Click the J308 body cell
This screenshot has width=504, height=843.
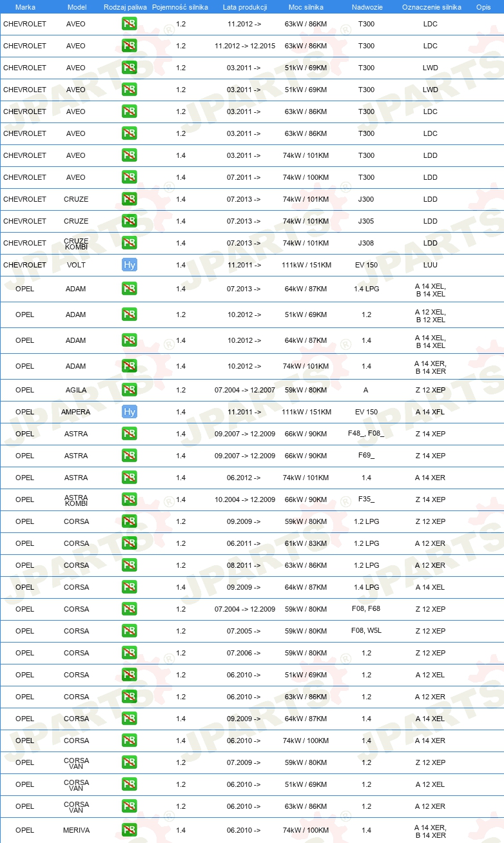366,243
